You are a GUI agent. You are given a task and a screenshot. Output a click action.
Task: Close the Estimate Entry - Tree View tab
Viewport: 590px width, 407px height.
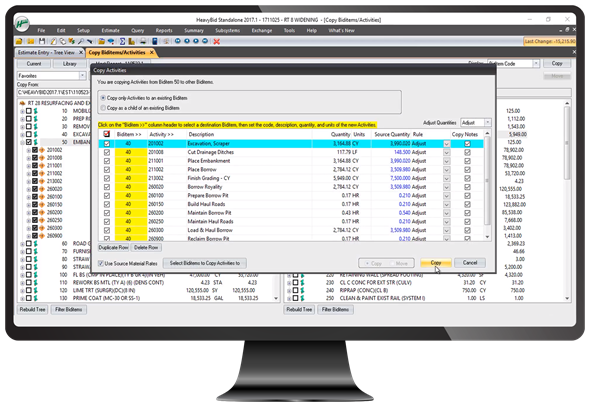click(x=81, y=52)
